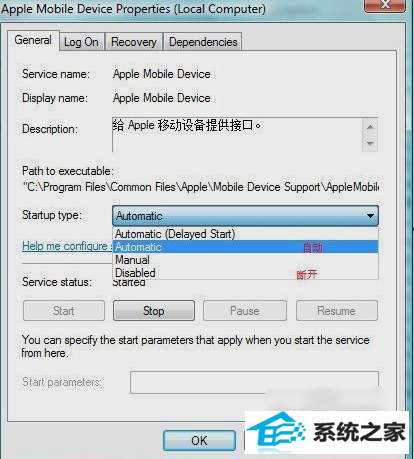Confirm with the OK button

199,440
